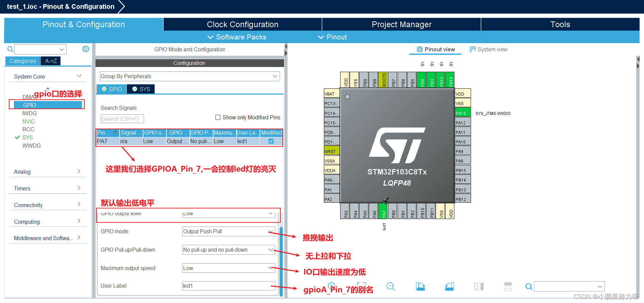The height and width of the screenshot is (303, 644).
Task: Select green PA7 pin on chip
Action: 383,211
